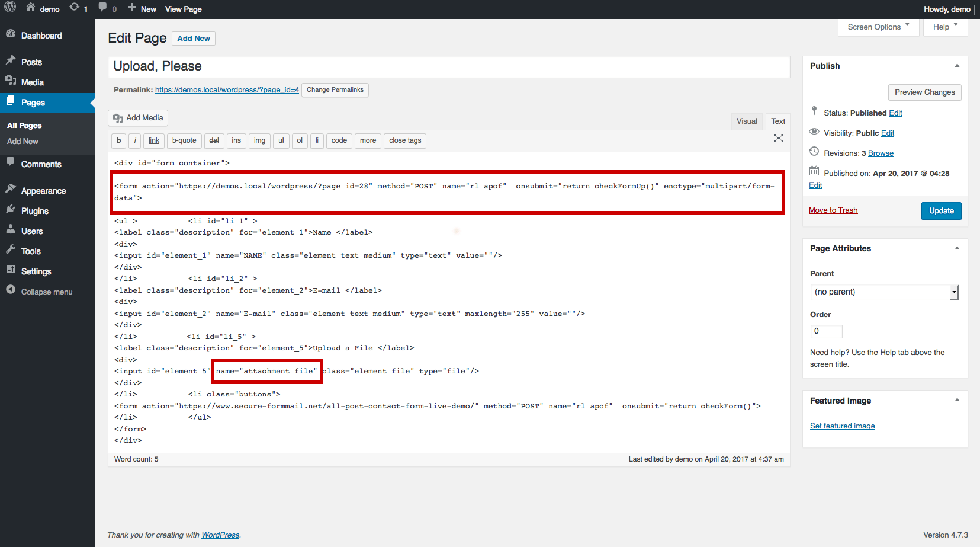Open the Comments menu

point(41,164)
